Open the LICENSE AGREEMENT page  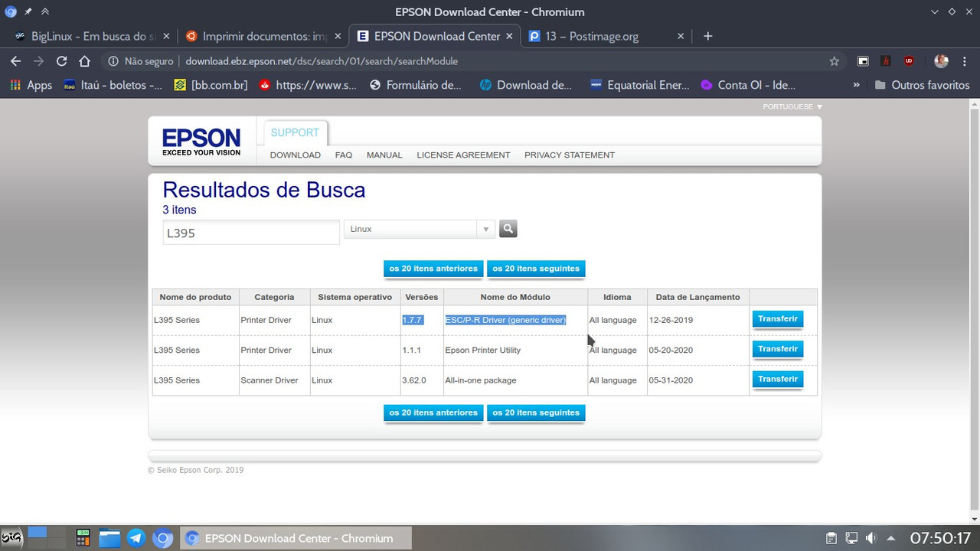point(463,155)
